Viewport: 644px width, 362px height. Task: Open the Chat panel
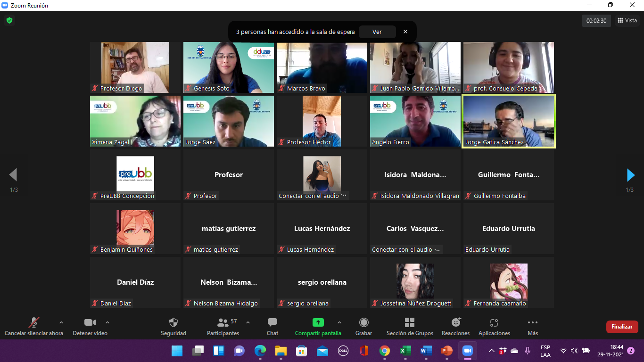[272, 323]
